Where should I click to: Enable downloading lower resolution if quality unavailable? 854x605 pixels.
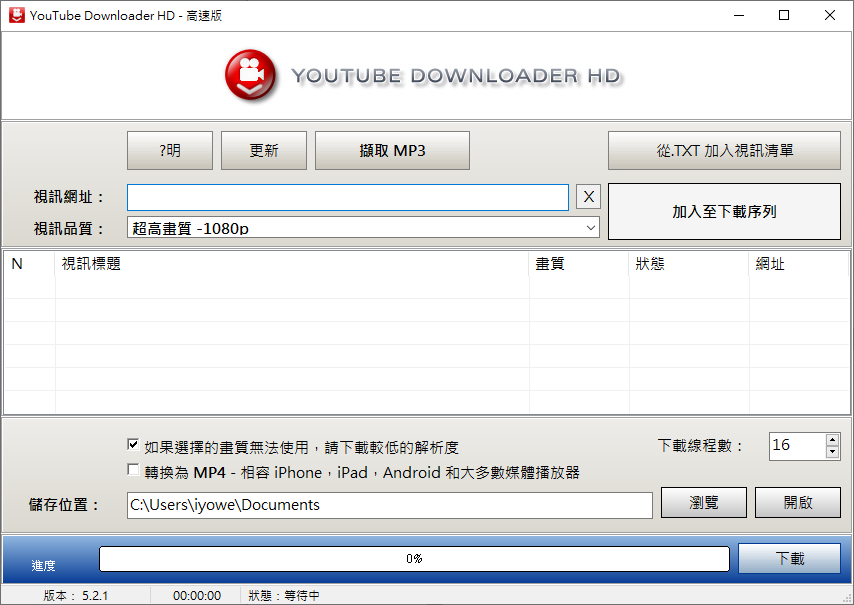pyautogui.click(x=133, y=445)
